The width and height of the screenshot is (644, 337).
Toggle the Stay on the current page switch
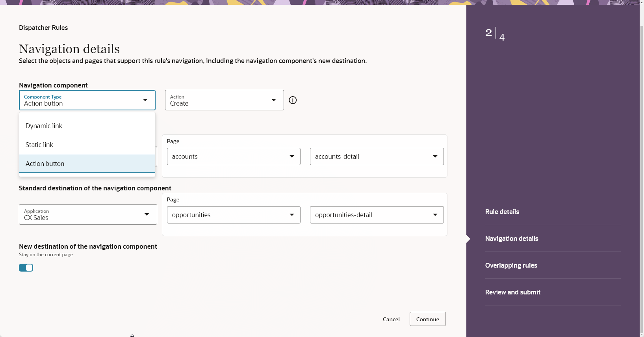[x=26, y=268]
